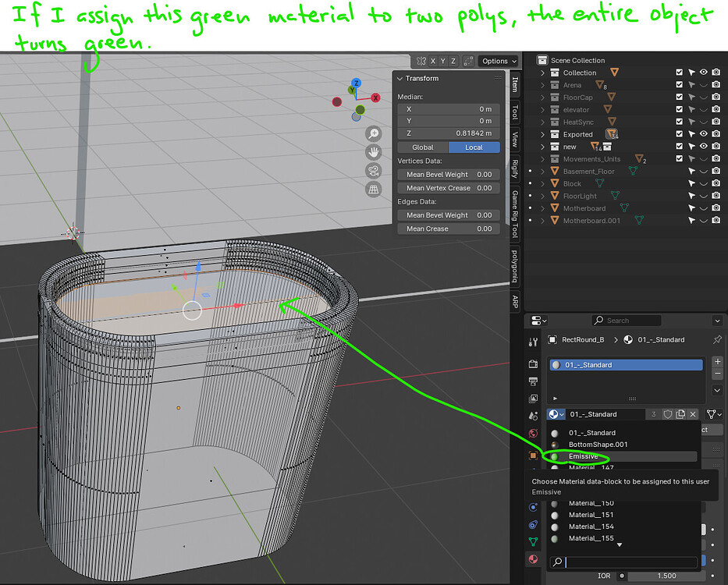Open the Output properties tab icon

coord(533,381)
